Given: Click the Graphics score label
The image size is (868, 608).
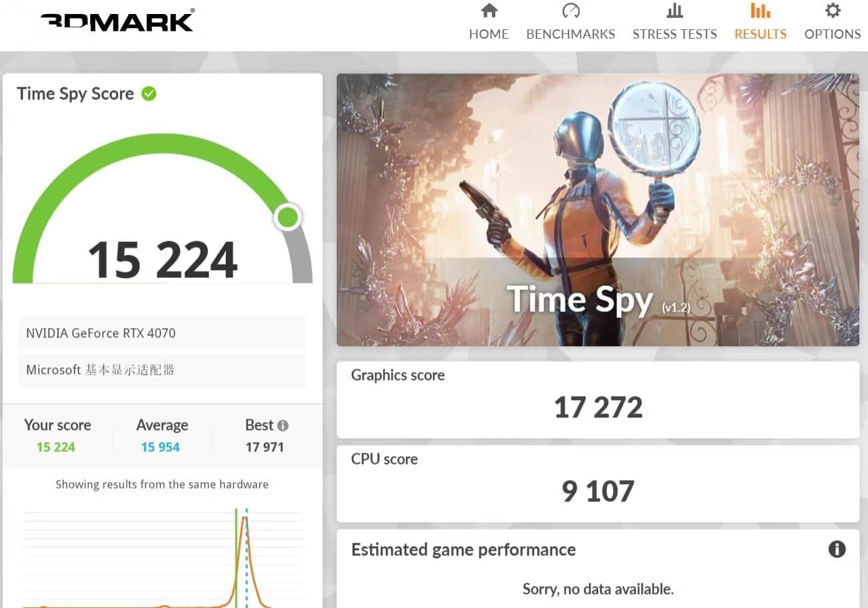Looking at the screenshot, I should [398, 375].
